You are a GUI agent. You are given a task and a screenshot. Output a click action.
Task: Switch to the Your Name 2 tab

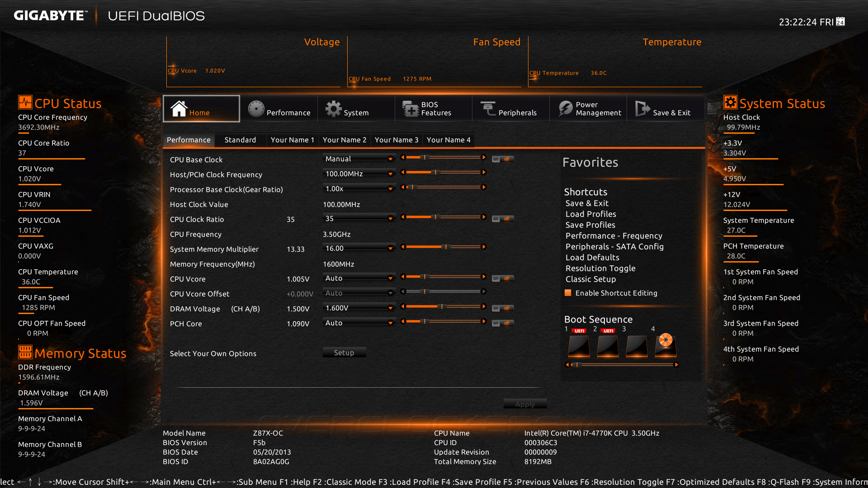click(x=344, y=140)
